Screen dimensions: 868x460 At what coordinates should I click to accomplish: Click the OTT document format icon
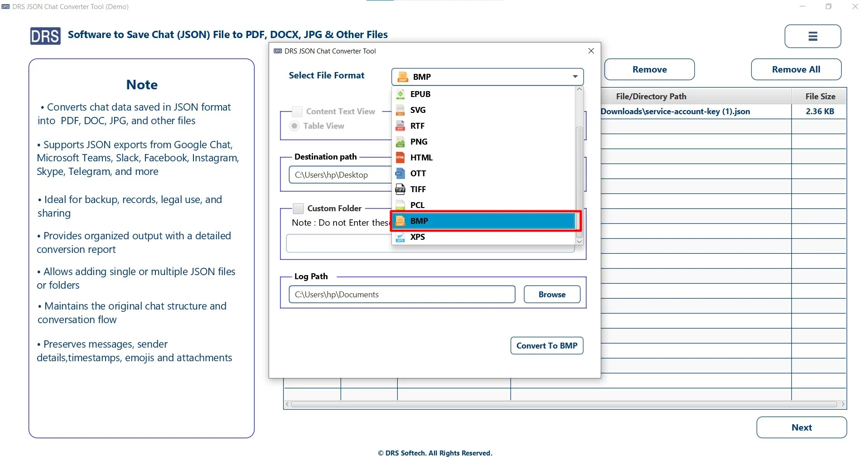coord(400,174)
